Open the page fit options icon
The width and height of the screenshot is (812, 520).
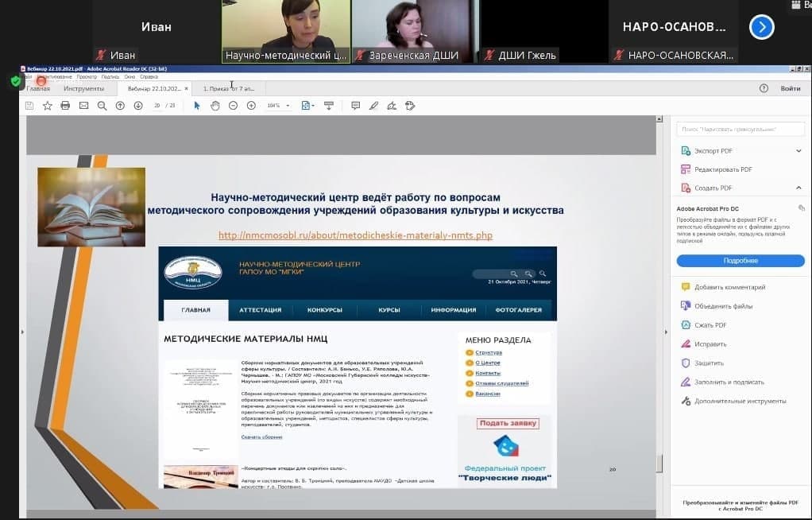[x=307, y=106]
